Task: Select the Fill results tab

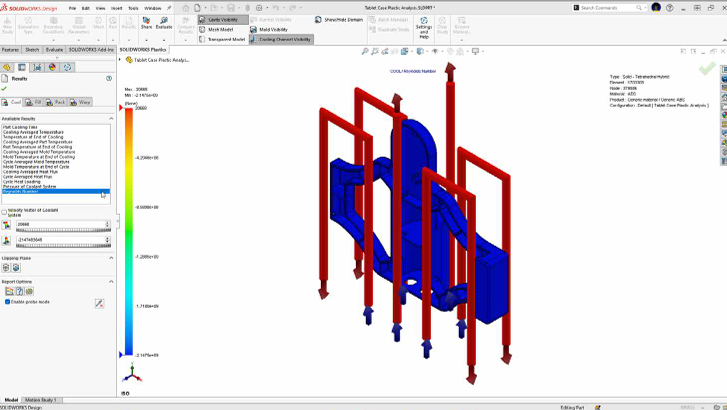Action: tap(33, 102)
